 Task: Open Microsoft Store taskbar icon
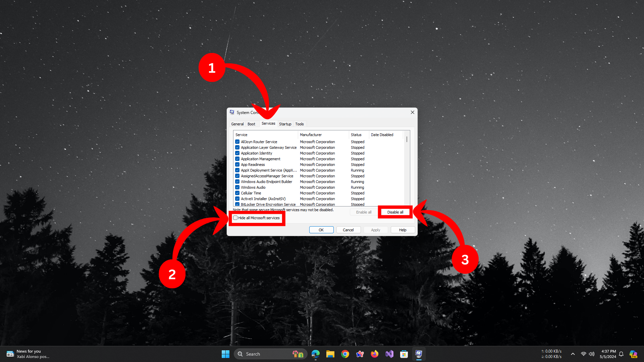pos(404,354)
